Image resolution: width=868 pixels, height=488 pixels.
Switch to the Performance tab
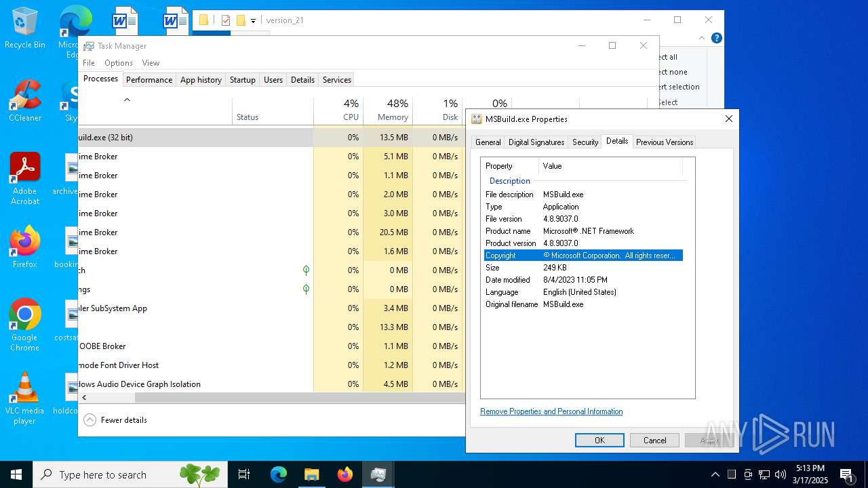149,80
